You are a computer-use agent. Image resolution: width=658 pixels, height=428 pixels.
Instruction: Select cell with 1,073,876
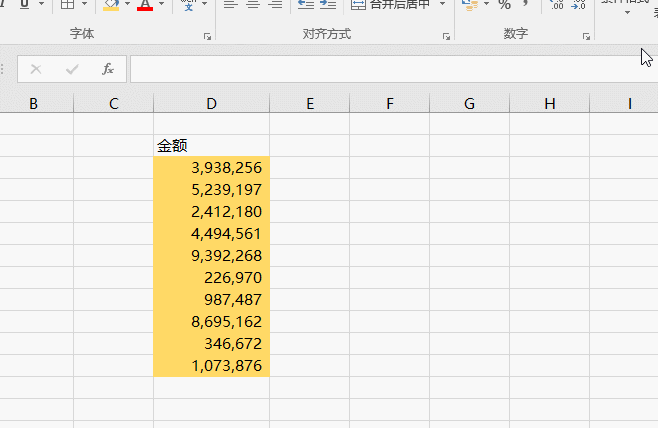(x=212, y=366)
